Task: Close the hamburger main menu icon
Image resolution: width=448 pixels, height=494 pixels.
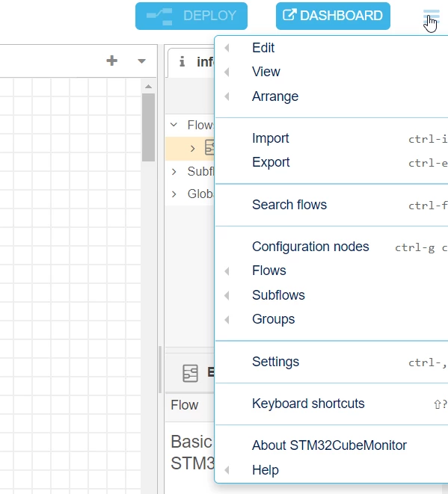Action: pos(431,16)
